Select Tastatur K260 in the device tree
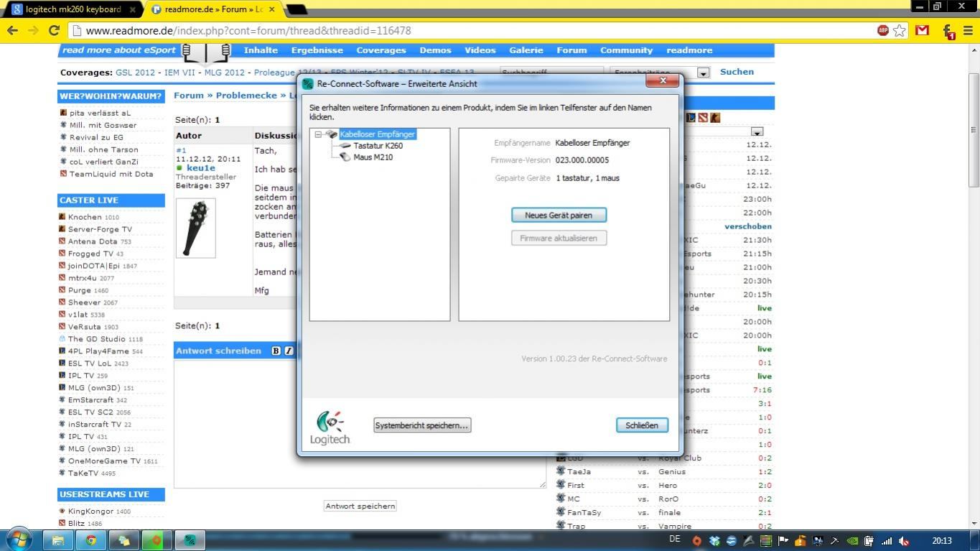980x551 pixels. pos(378,146)
